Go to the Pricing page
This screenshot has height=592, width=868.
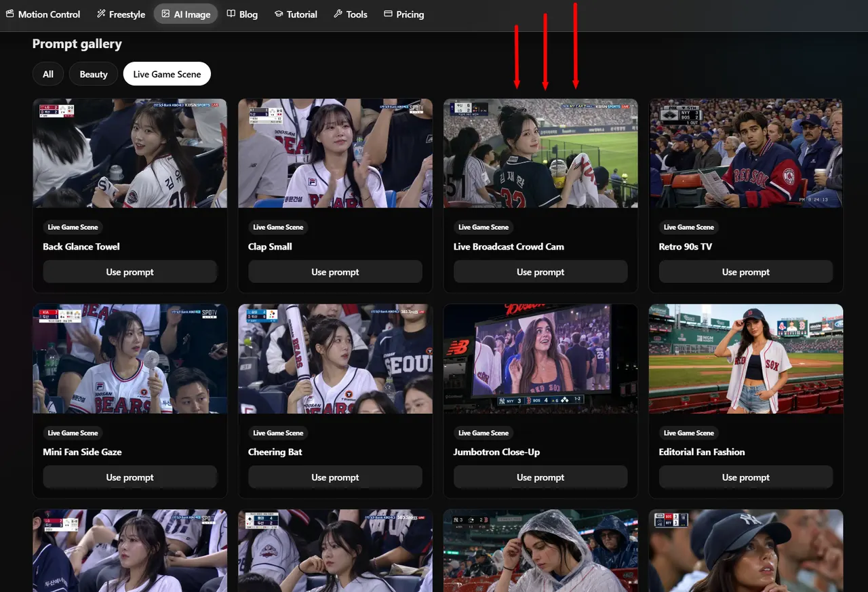pos(403,14)
